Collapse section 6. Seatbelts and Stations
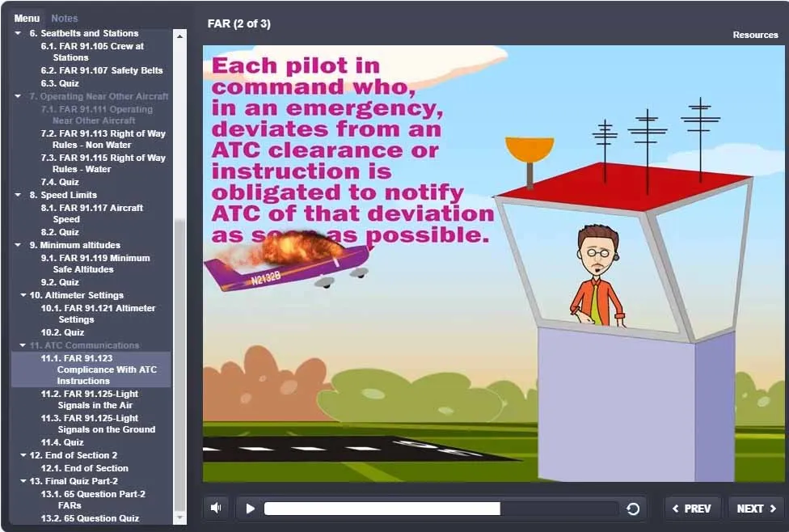 pyautogui.click(x=18, y=33)
